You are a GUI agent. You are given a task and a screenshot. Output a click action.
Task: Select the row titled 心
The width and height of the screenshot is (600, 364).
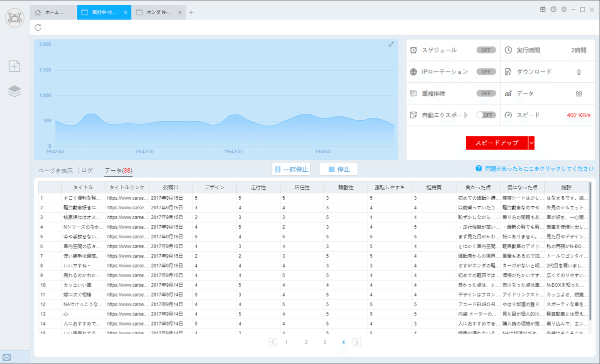tap(313, 314)
